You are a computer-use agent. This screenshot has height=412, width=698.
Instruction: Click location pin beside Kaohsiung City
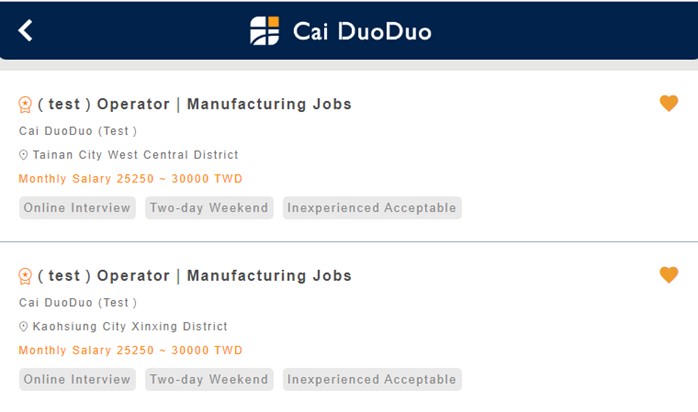coord(24,327)
